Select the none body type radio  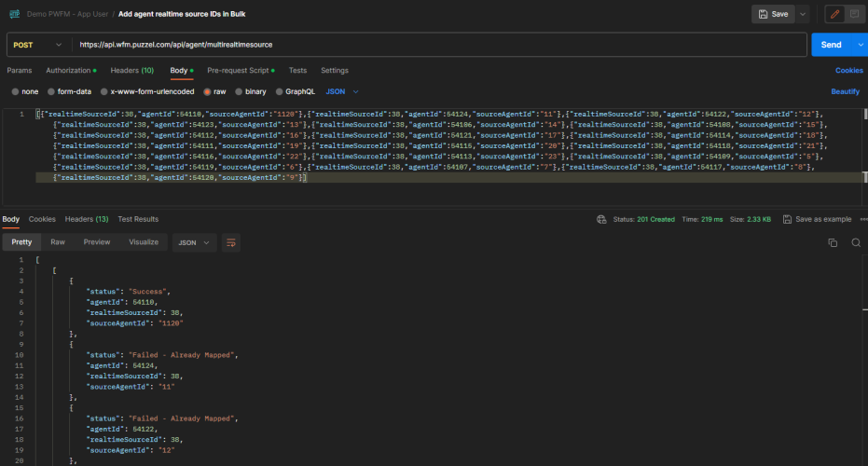pyautogui.click(x=15, y=91)
